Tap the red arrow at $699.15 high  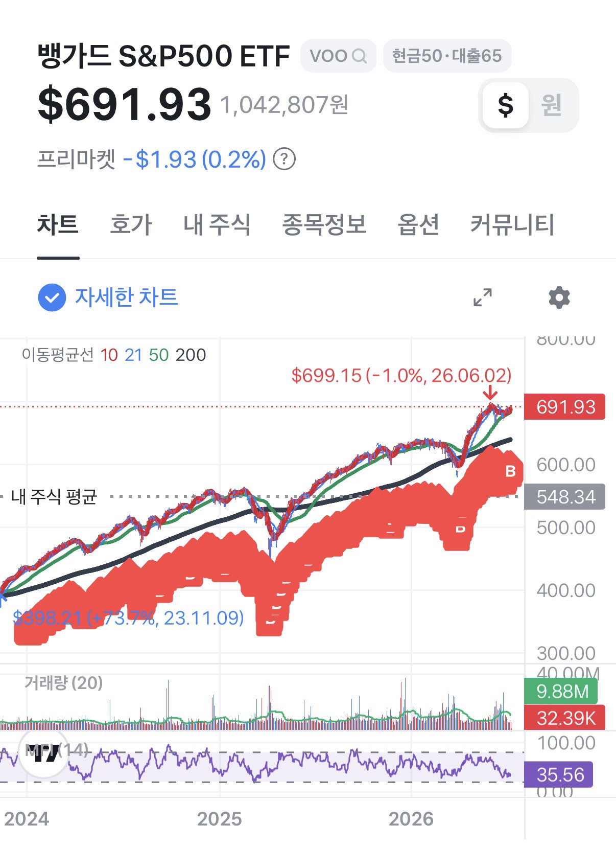click(490, 392)
